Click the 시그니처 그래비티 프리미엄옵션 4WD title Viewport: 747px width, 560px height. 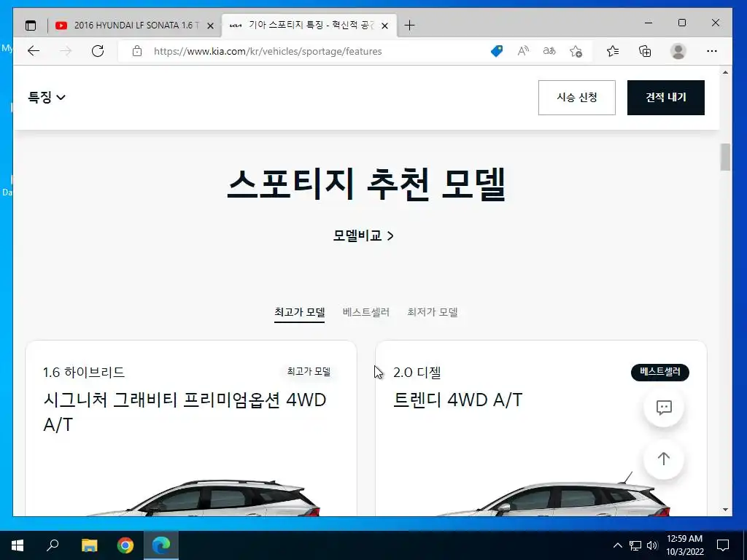(185, 412)
